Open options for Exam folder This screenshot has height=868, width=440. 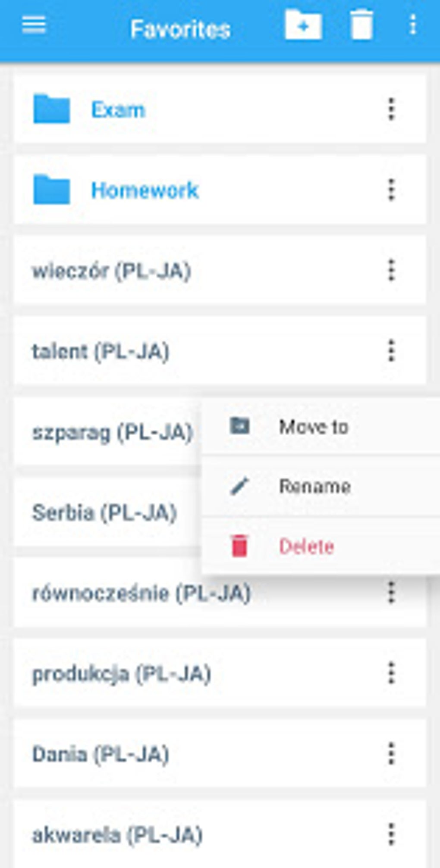point(391,109)
